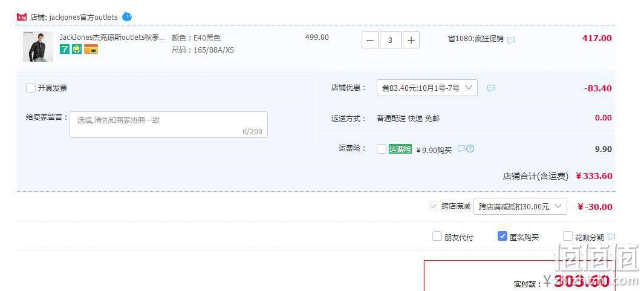Click the chat bubble next to 花呗分期
644x291 pixels.
[611, 237]
